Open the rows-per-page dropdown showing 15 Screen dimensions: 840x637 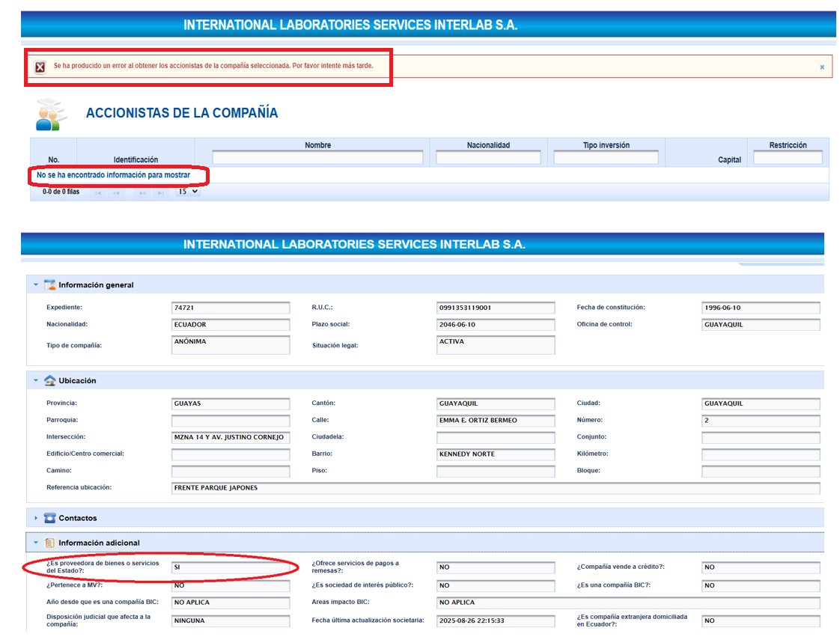coord(188,192)
